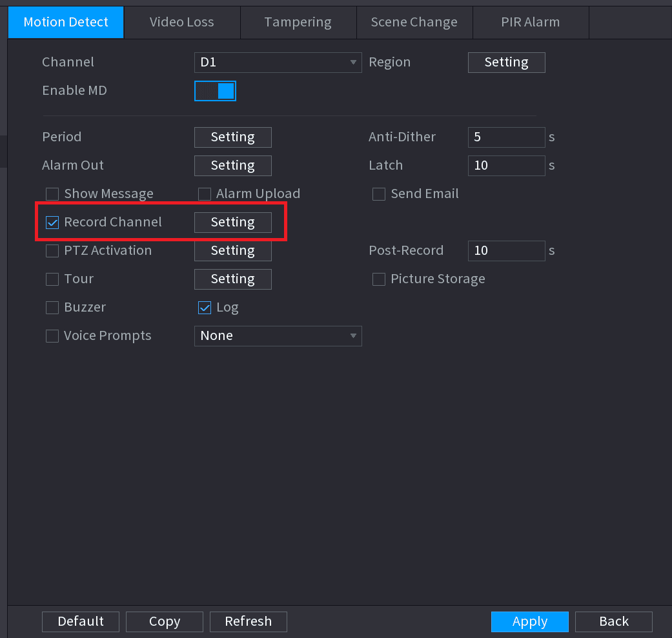Uncheck the Record Channel checkbox
This screenshot has height=638, width=672.
[x=52, y=222]
